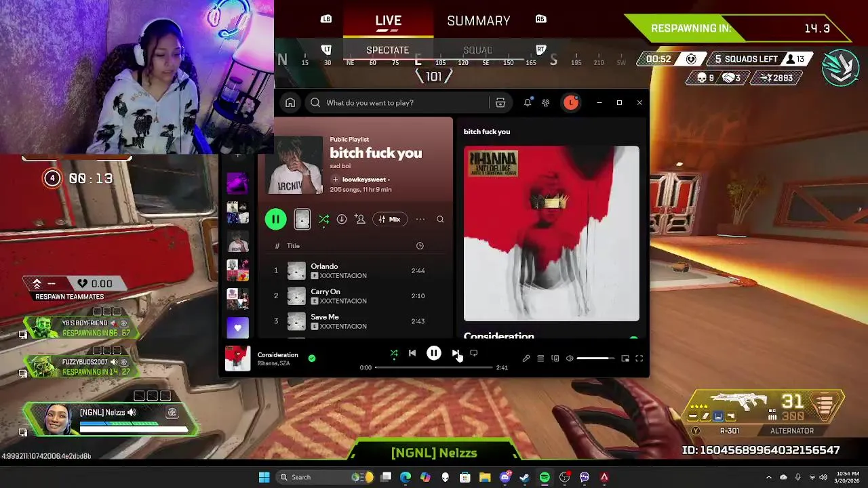This screenshot has width=868, height=488.
Task: Open the Rihanna ANTI album art in Now Playing
Action: 551,233
